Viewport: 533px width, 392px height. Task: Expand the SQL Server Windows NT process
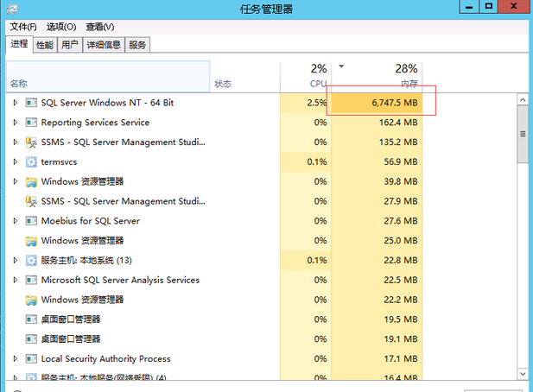pos(15,103)
